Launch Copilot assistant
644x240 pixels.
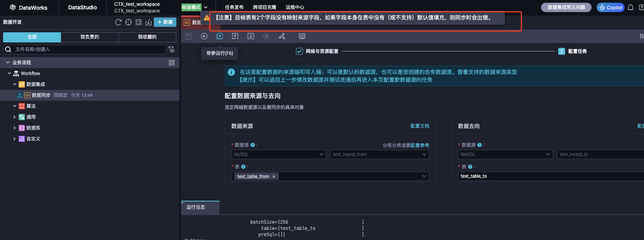pos(611,7)
